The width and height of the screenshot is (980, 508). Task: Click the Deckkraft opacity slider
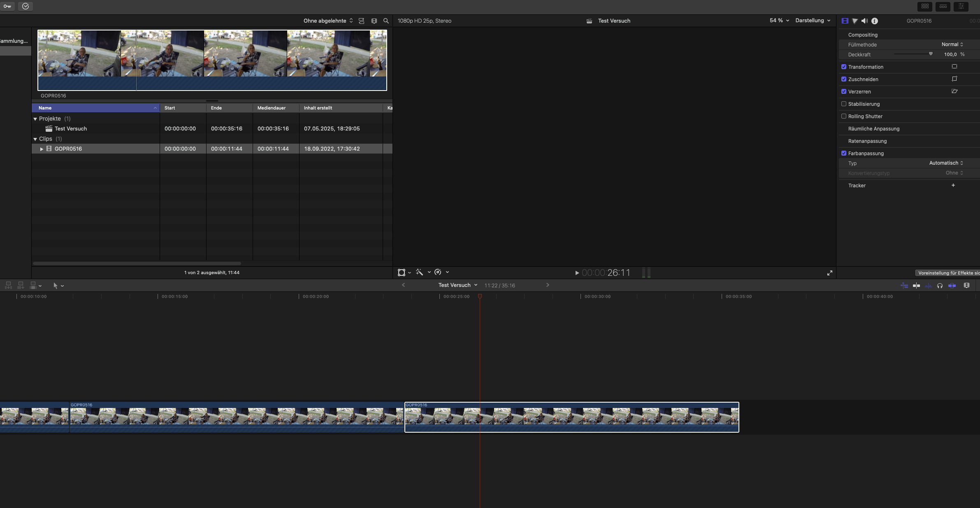click(x=913, y=54)
